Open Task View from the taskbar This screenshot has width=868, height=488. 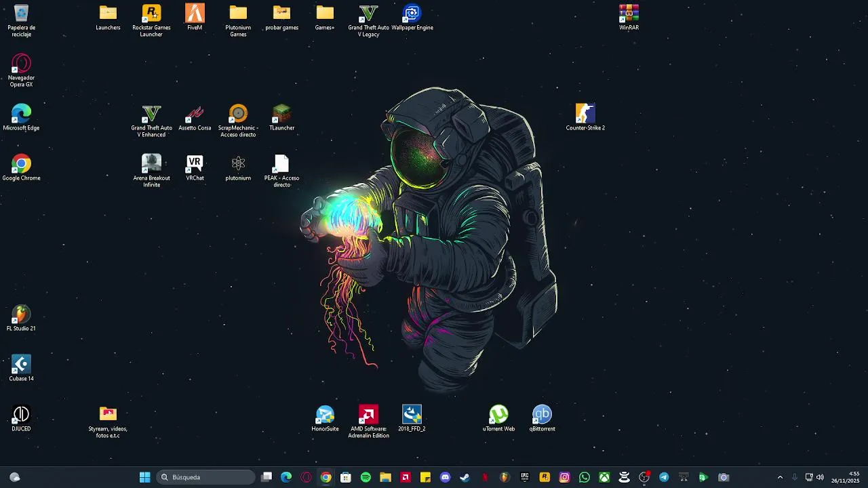(x=267, y=477)
